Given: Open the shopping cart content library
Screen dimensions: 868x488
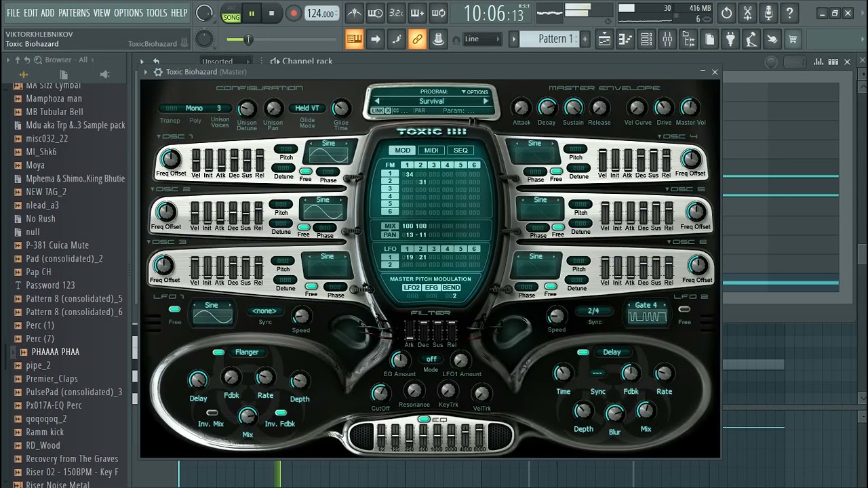Looking at the screenshot, I should click(x=792, y=39).
